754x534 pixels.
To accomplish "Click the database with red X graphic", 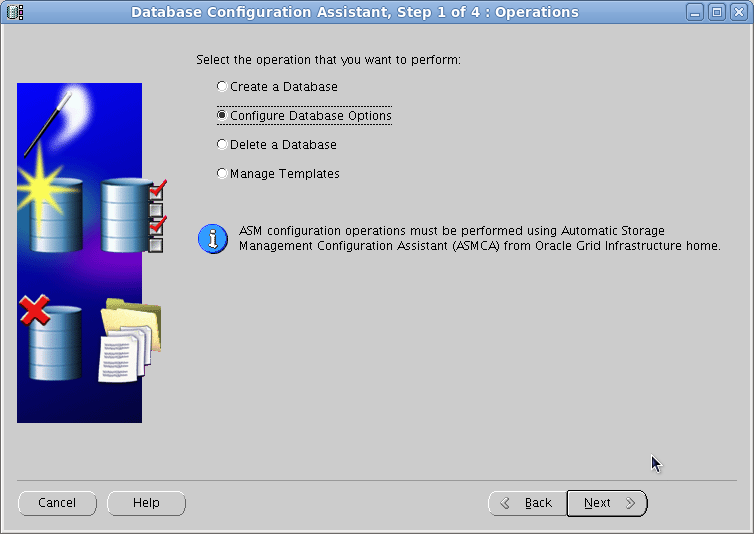I will pos(51,338).
